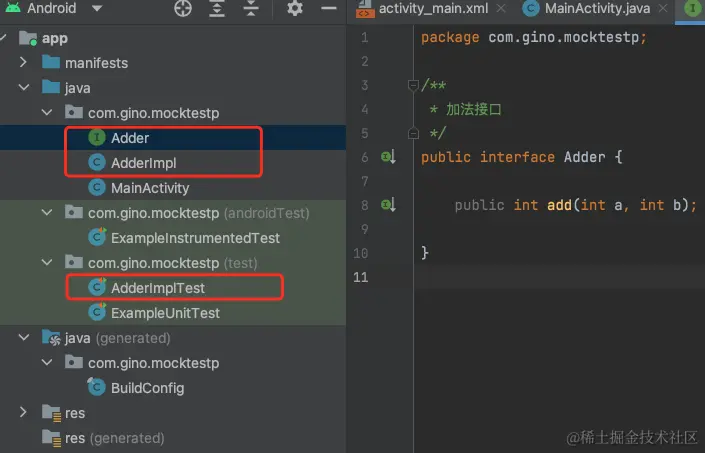Collapse the main com.gino.mocktestp package
This screenshot has height=453, width=705.
[47, 112]
